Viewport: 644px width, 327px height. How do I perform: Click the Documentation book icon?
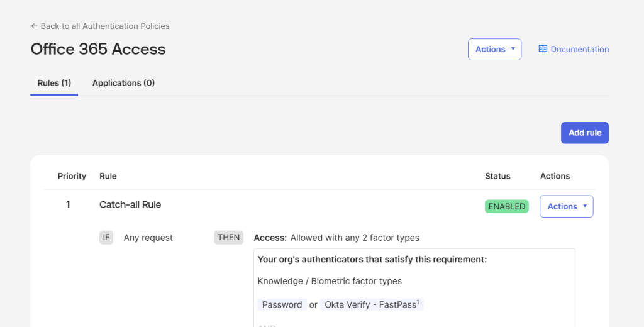[x=543, y=49]
